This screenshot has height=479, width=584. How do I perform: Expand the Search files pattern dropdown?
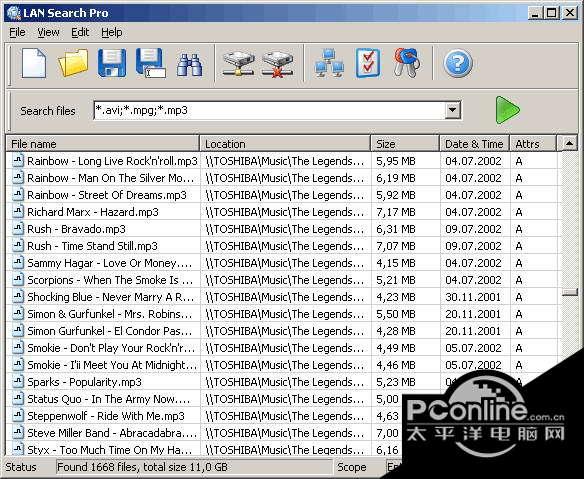click(x=453, y=110)
